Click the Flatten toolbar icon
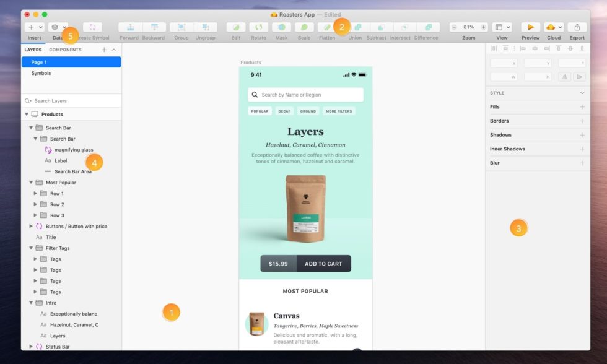607x364 pixels. point(327,27)
